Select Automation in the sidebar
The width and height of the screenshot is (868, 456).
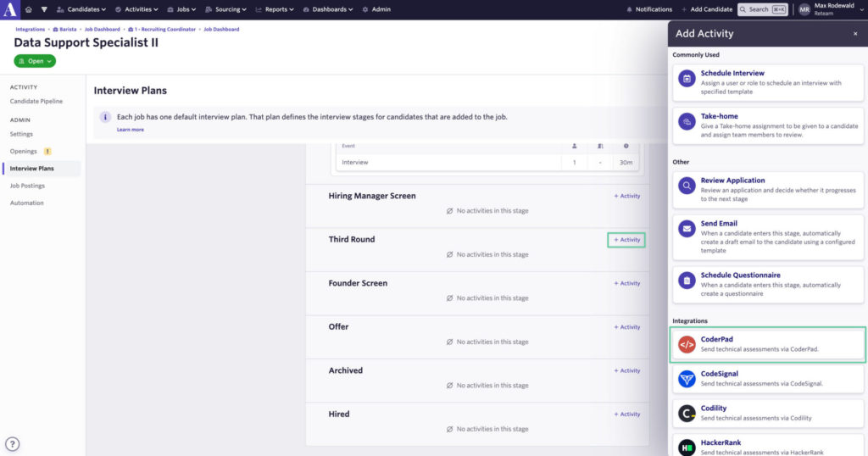(x=26, y=203)
